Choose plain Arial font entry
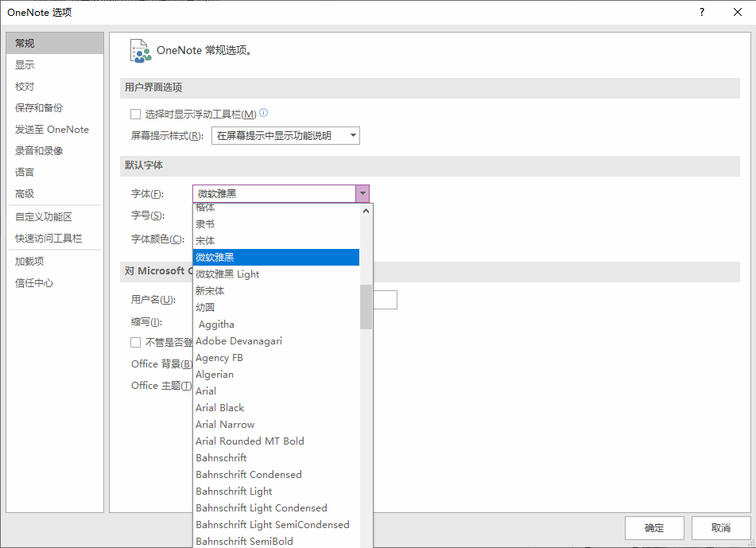The width and height of the screenshot is (756, 548). coord(277,391)
